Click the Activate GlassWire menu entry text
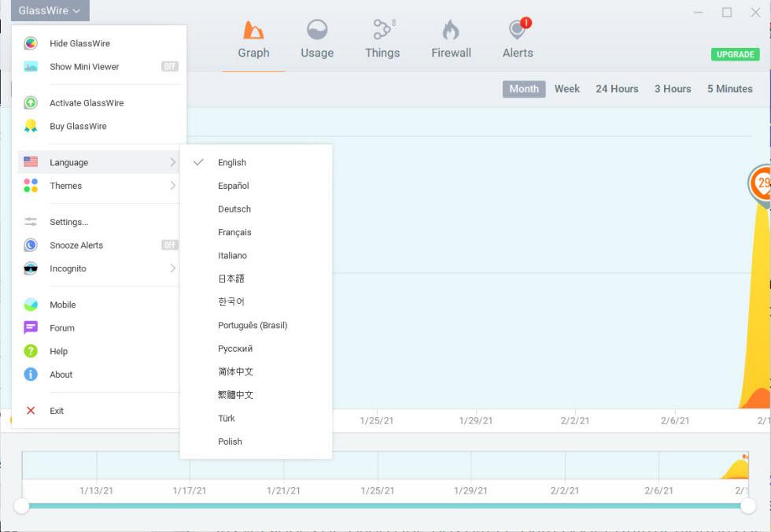 click(x=87, y=103)
